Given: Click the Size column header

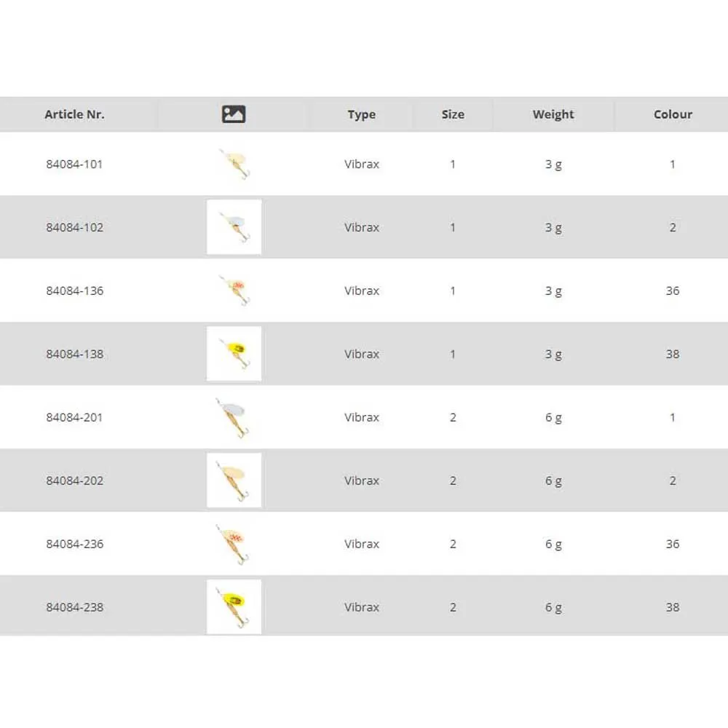Looking at the screenshot, I should (x=453, y=114).
